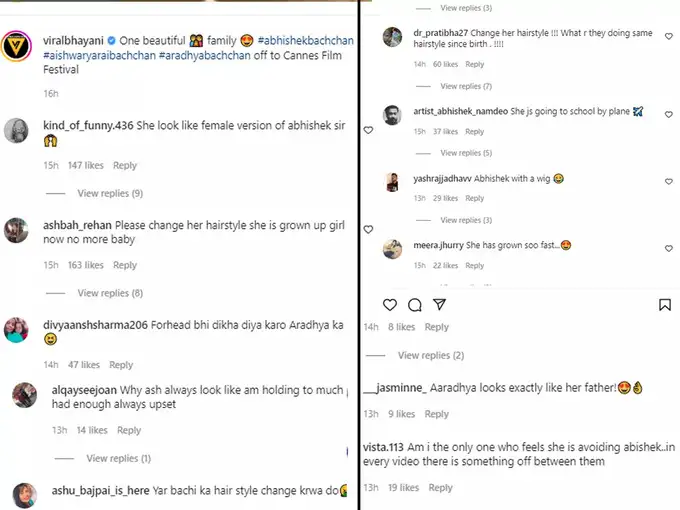Expand View replies (8) under ashbah_rehan

coord(110,293)
